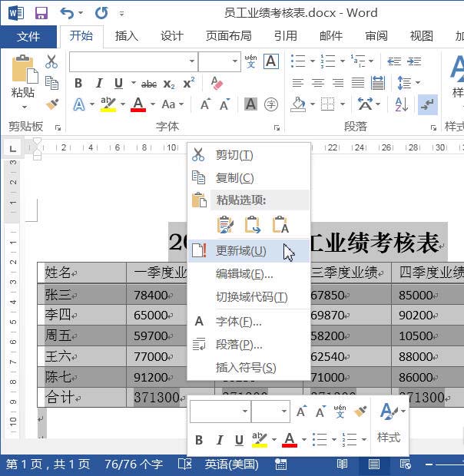Toggle Underline in the mini toolbar
Screen dimensions: 464x476
[x=239, y=440]
